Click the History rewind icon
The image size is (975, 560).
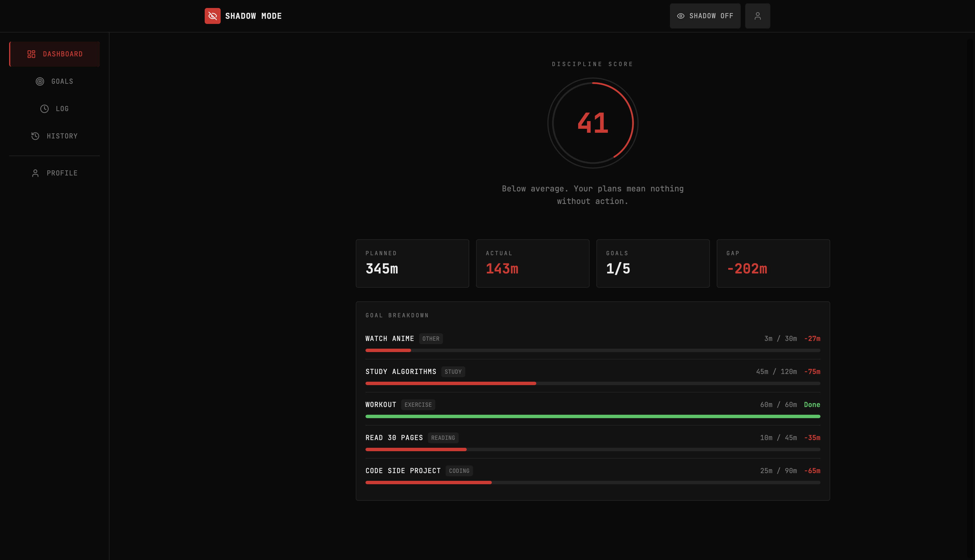click(35, 136)
